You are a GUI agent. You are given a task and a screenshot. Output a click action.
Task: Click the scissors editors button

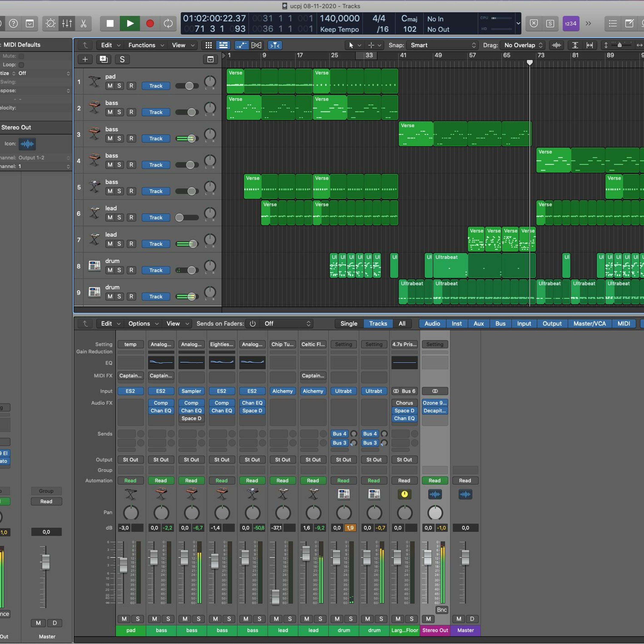pyautogui.click(x=83, y=23)
